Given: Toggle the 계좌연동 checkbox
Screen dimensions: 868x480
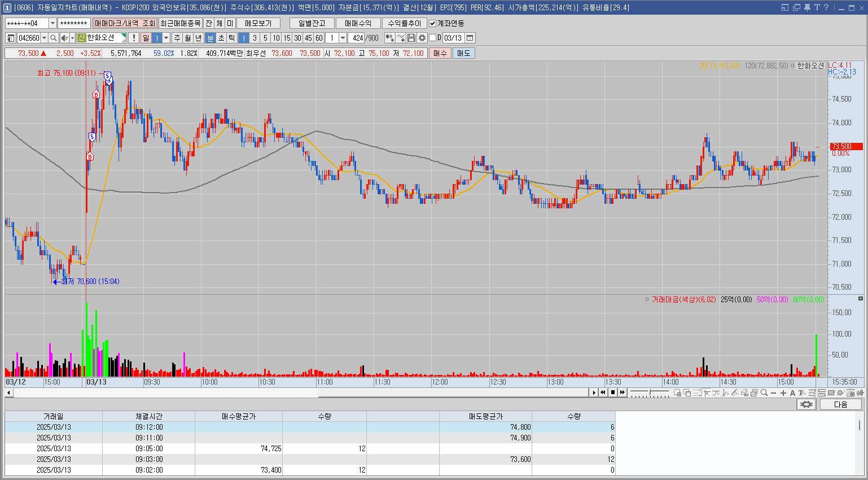Looking at the screenshot, I should pyautogui.click(x=433, y=23).
